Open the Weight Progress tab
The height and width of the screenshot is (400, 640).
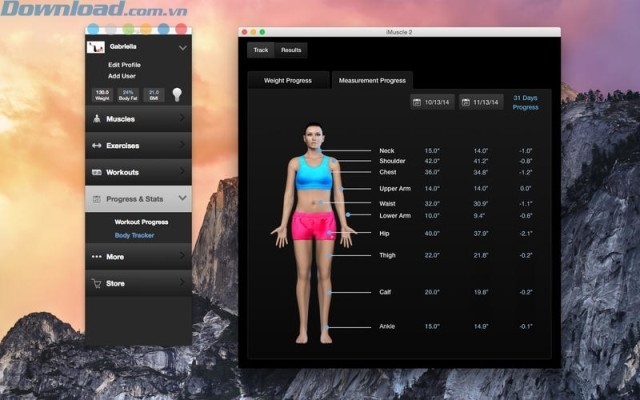(x=287, y=80)
